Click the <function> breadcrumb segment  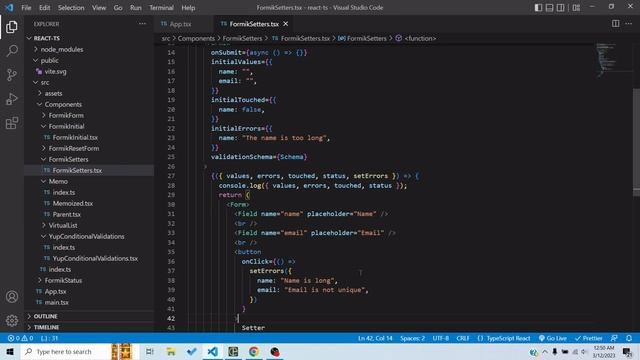[420, 38]
